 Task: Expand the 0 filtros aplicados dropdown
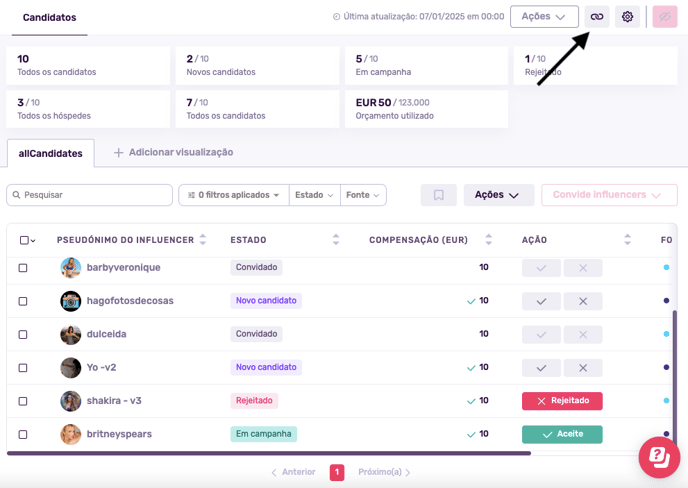(234, 195)
